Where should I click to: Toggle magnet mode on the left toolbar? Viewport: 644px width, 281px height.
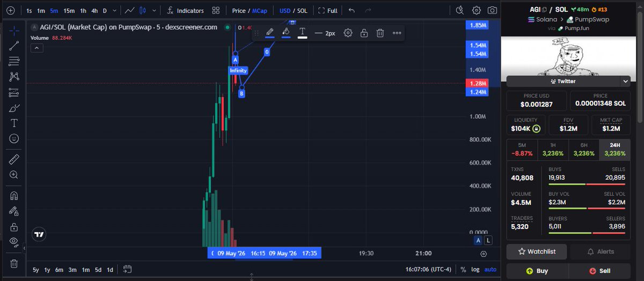point(14,196)
